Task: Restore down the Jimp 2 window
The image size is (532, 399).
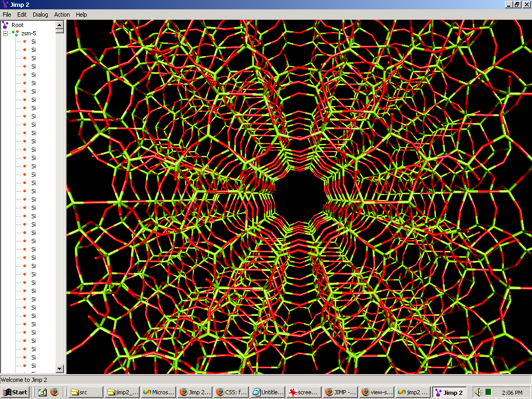Action: (517, 4)
